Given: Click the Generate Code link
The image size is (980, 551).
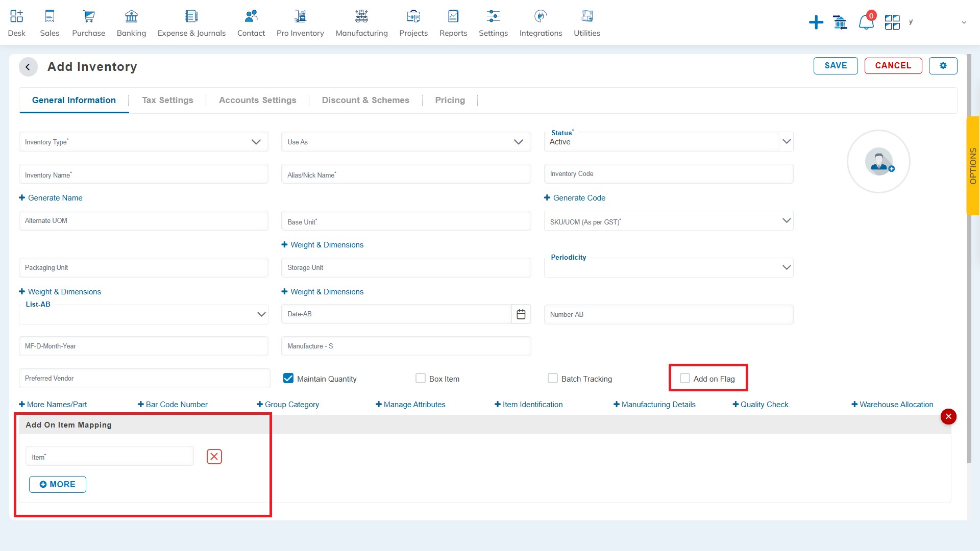Looking at the screenshot, I should click(x=575, y=198).
